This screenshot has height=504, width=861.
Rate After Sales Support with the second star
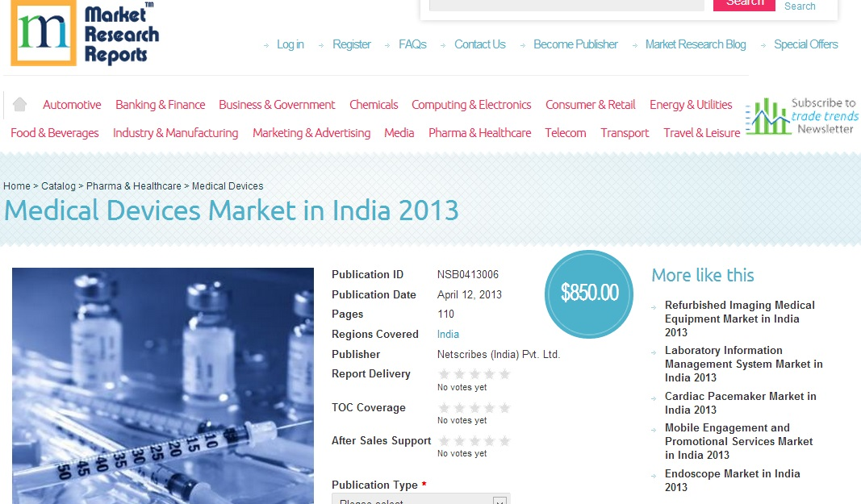click(460, 441)
